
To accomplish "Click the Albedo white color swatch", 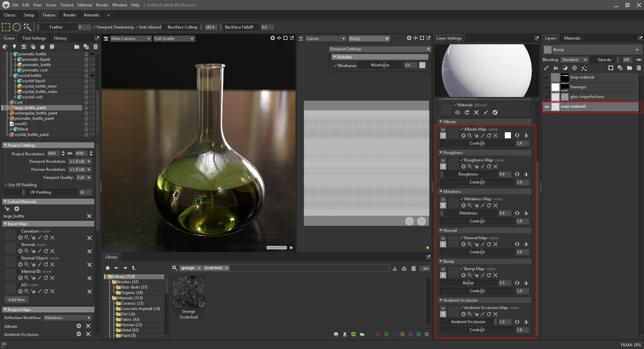I will tap(508, 135).
